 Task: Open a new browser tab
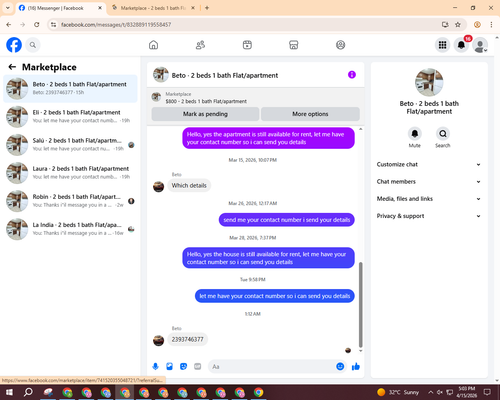(x=207, y=8)
